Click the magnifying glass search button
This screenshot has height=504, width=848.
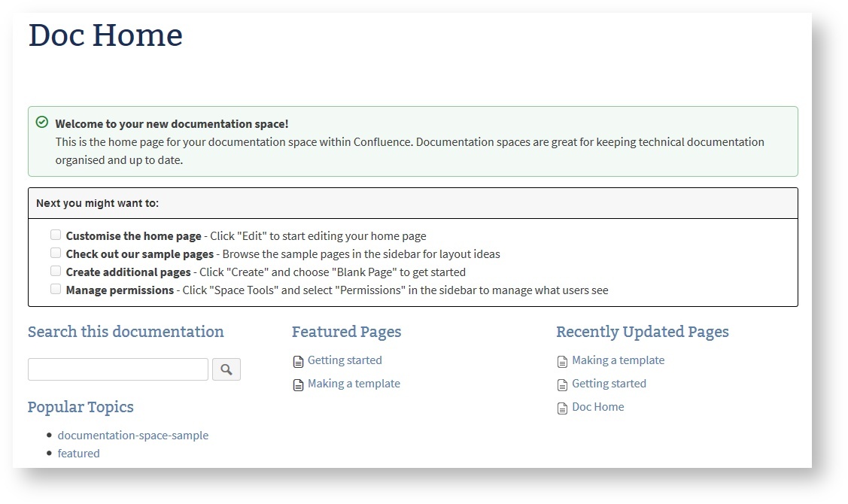(x=226, y=369)
